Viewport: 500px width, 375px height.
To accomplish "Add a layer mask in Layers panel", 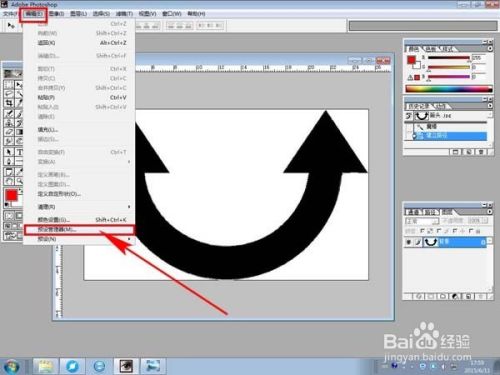I will [x=431, y=296].
